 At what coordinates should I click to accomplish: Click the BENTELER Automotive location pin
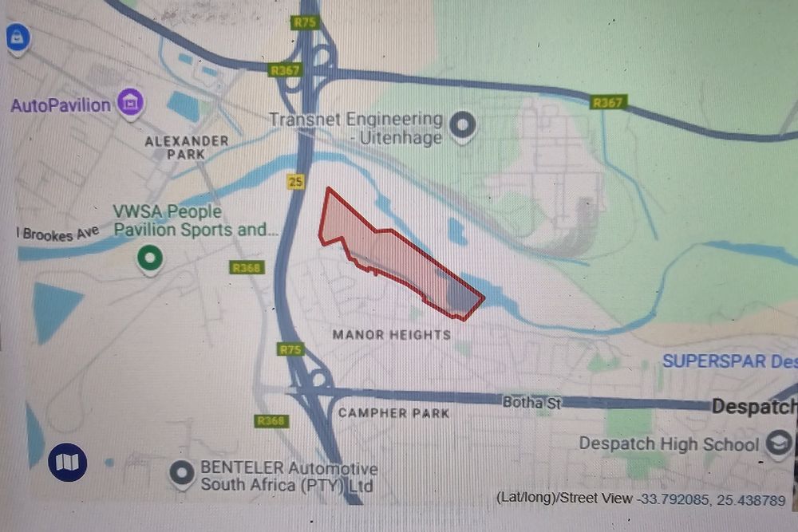click(182, 473)
